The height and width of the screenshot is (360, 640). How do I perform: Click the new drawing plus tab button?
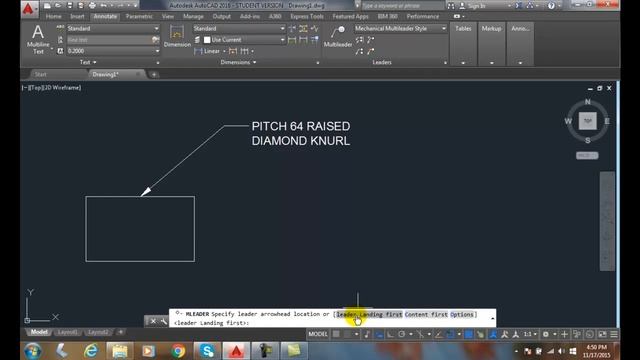point(154,74)
